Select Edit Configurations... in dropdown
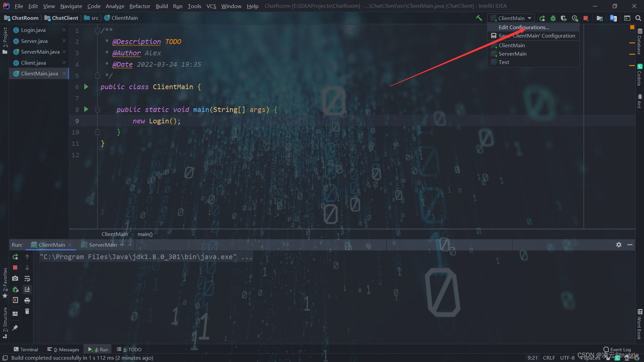The height and width of the screenshot is (362, 644). [x=524, y=27]
